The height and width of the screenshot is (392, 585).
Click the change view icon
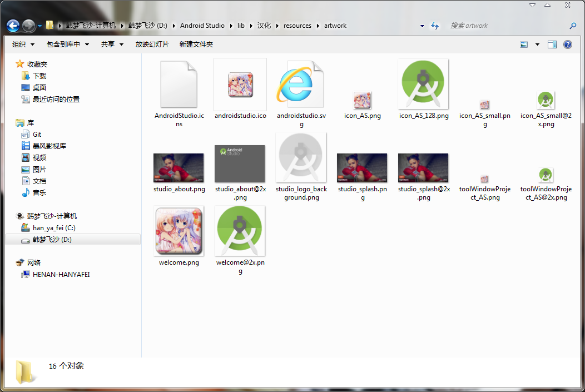coord(524,44)
